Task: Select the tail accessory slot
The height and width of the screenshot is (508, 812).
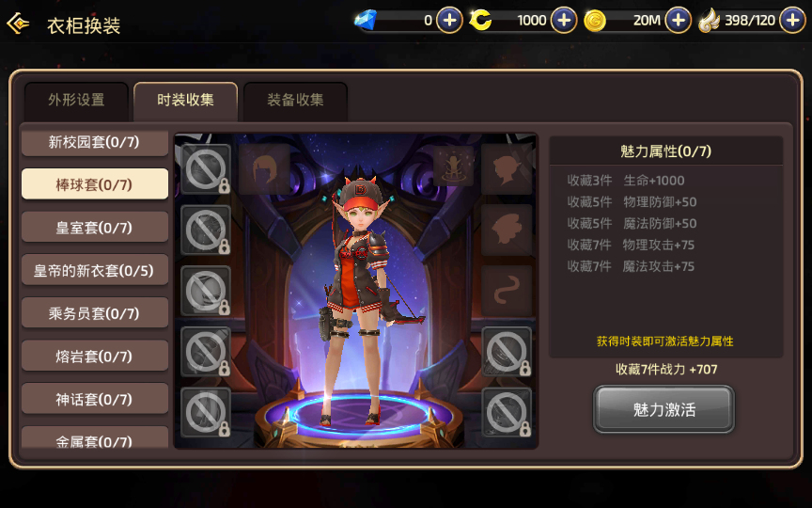Action: [507, 291]
